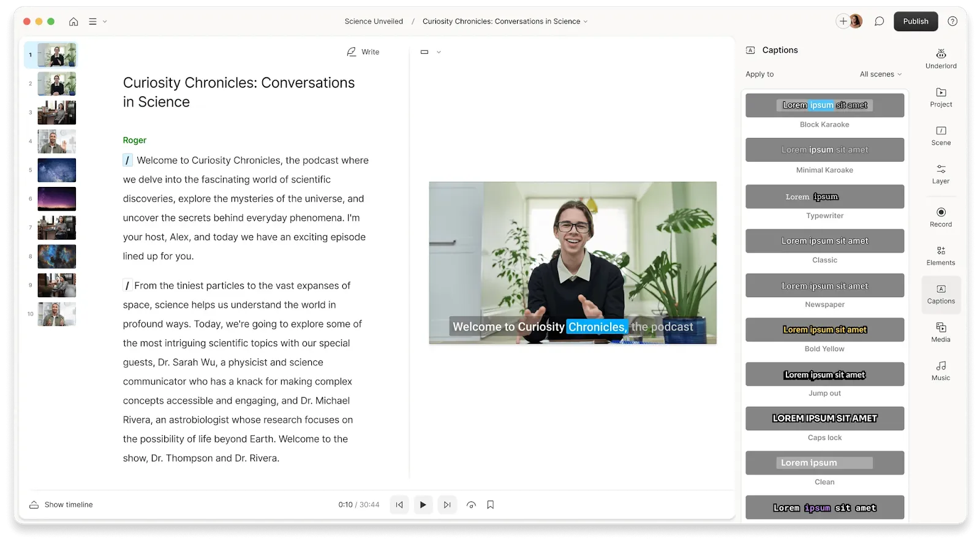
Task: Open the Media library panel
Action: click(941, 332)
